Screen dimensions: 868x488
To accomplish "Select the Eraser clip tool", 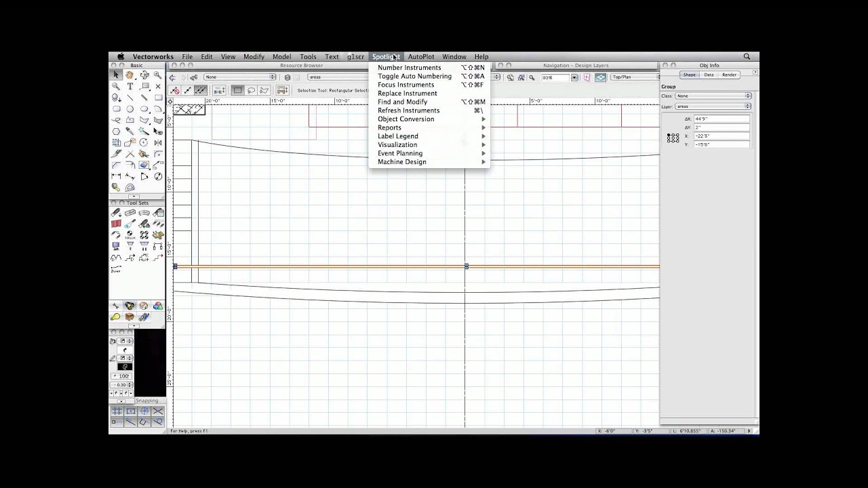I will click(144, 165).
